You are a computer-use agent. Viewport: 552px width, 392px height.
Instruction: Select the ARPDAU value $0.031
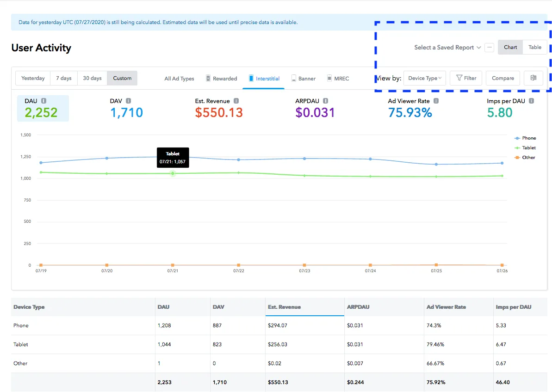tap(315, 113)
